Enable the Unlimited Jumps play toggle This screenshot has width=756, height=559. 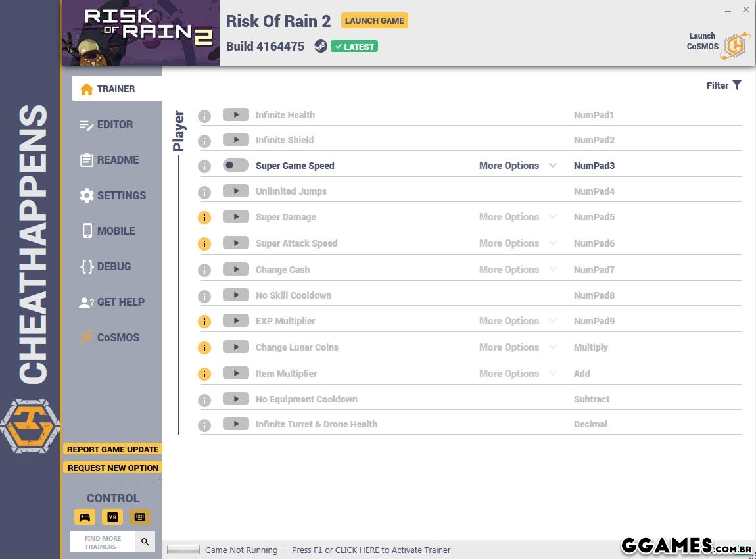coord(235,191)
